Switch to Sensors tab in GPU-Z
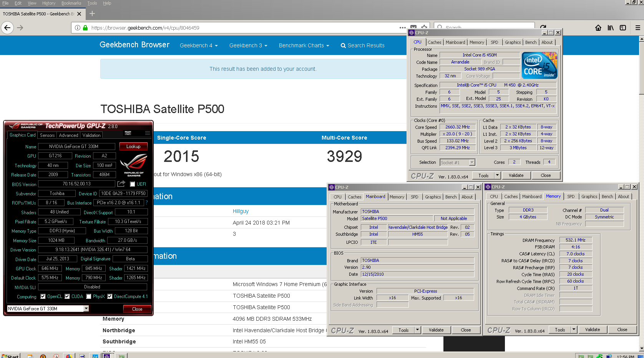The height and width of the screenshot is (358, 644). point(47,135)
